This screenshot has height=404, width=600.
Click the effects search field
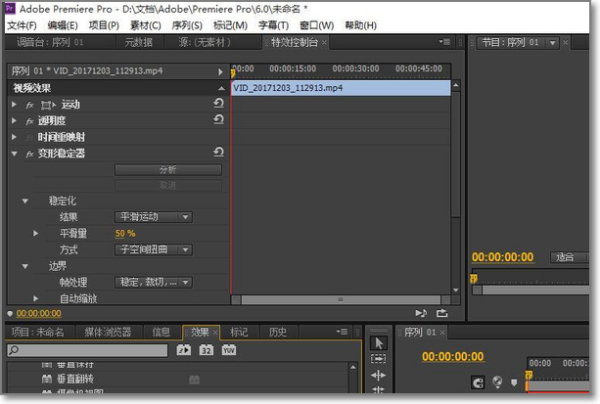click(x=90, y=350)
